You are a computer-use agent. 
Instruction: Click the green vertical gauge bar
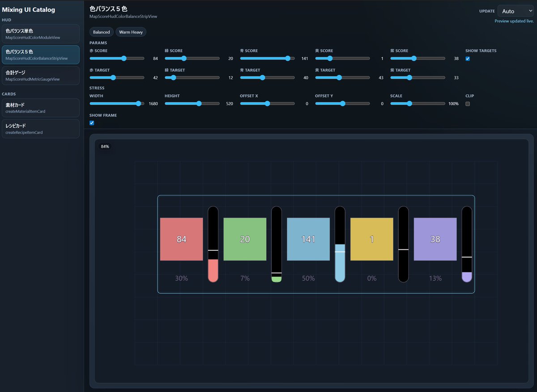[277, 244]
